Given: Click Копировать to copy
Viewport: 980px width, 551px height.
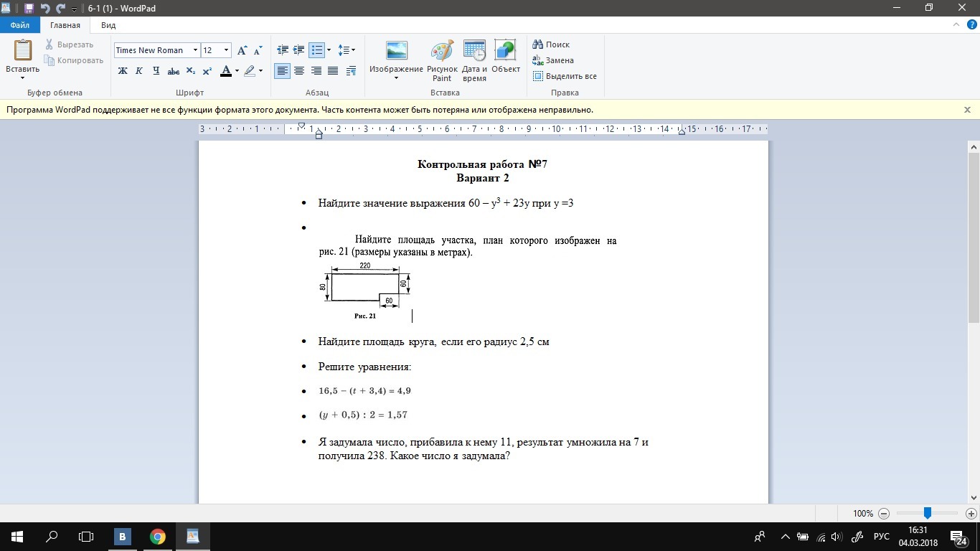Looking at the screenshot, I should click(74, 60).
